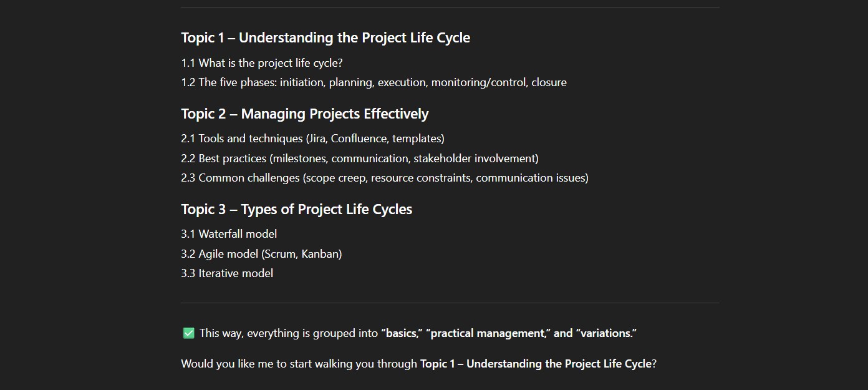Select the line 'What is the project life cycle?'
The width and height of the screenshot is (868, 390).
tap(262, 63)
